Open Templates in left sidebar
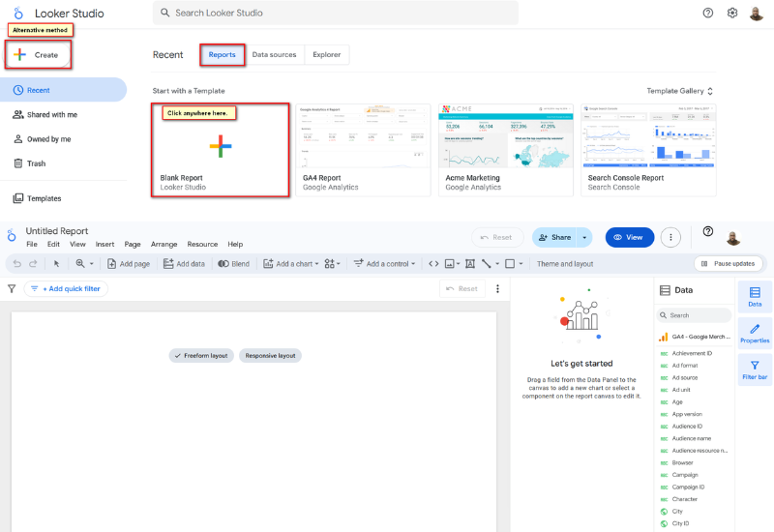The height and width of the screenshot is (532, 774). click(x=37, y=198)
